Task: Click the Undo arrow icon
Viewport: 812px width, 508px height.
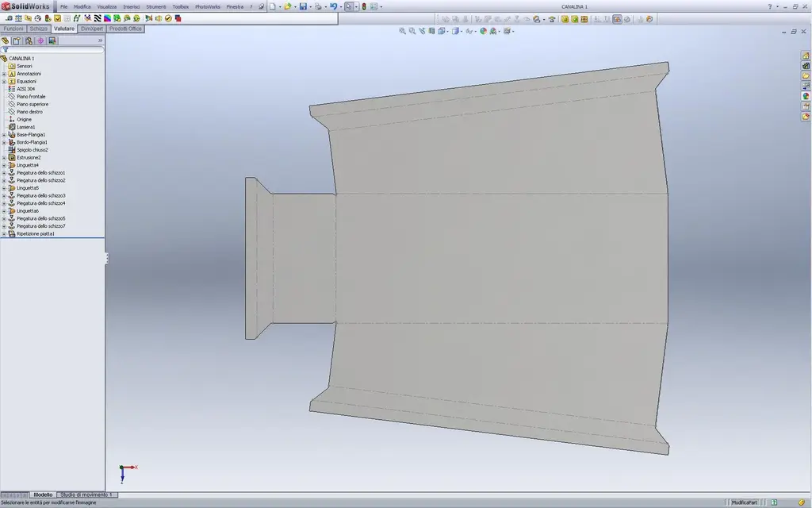Action: [x=333, y=6]
